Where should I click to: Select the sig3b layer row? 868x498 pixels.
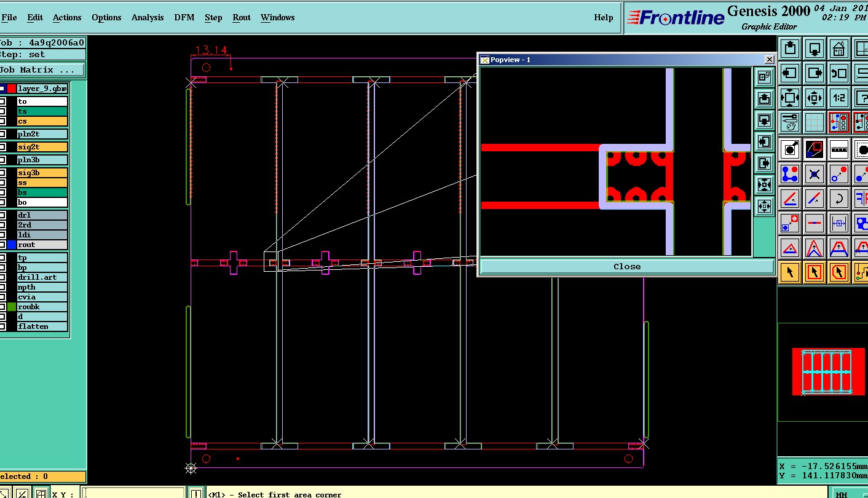(x=42, y=173)
